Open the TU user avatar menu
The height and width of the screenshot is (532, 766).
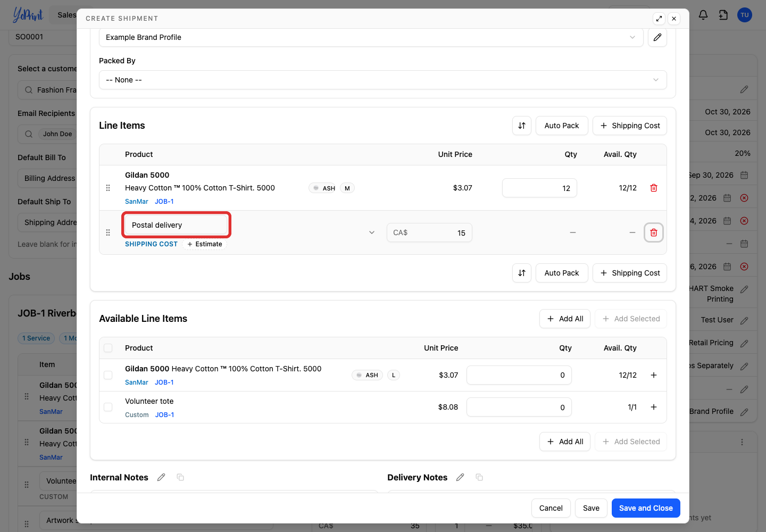(745, 15)
